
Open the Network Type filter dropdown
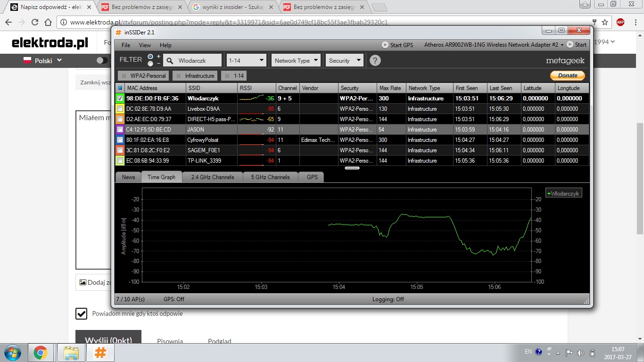pos(296,60)
